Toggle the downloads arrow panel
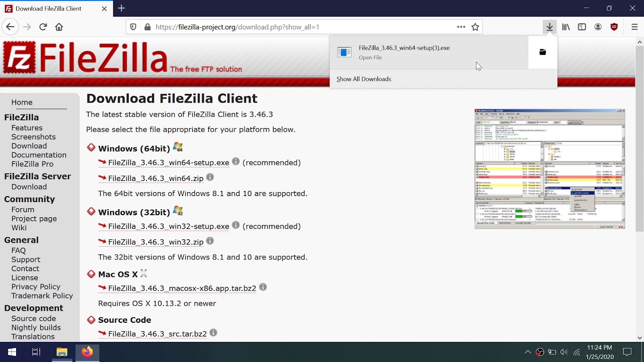Viewport: 644px width, 362px height. tap(549, 27)
